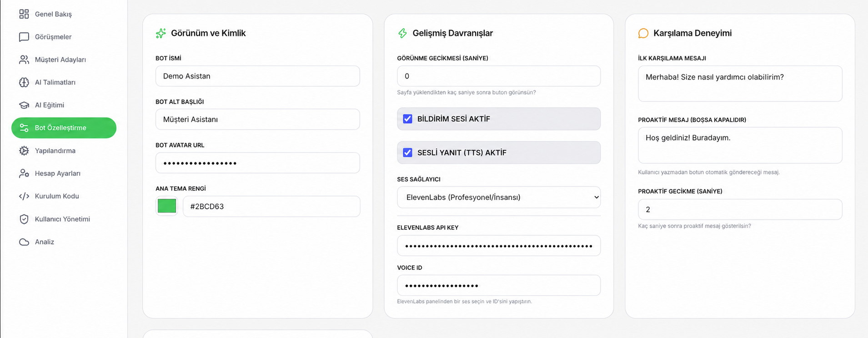Click the Proaktif Mesaj textarea
This screenshot has height=338, width=868.
(x=740, y=145)
